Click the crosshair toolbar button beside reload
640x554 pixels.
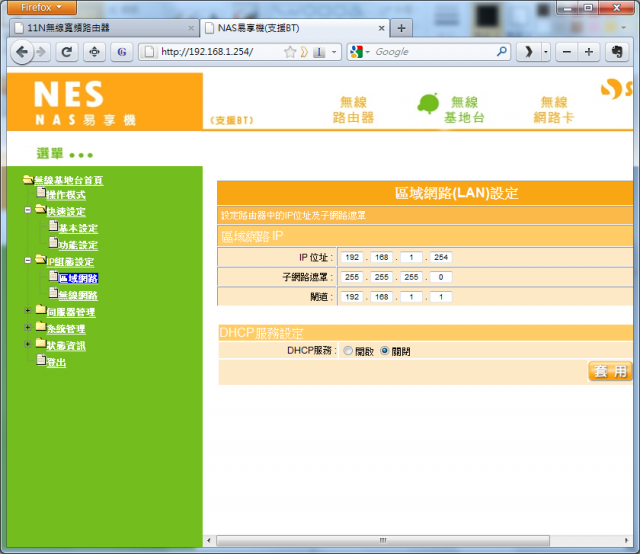[94, 52]
